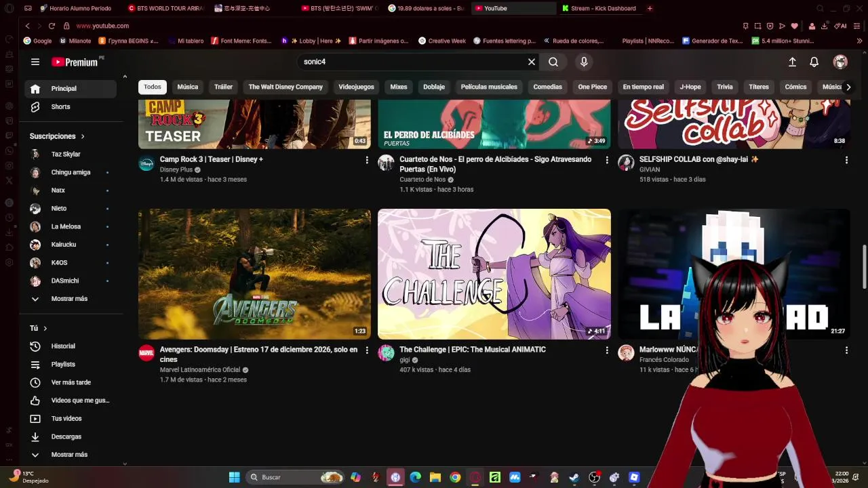Select the J-Hope filter chip
868x488 pixels.
[x=690, y=87]
